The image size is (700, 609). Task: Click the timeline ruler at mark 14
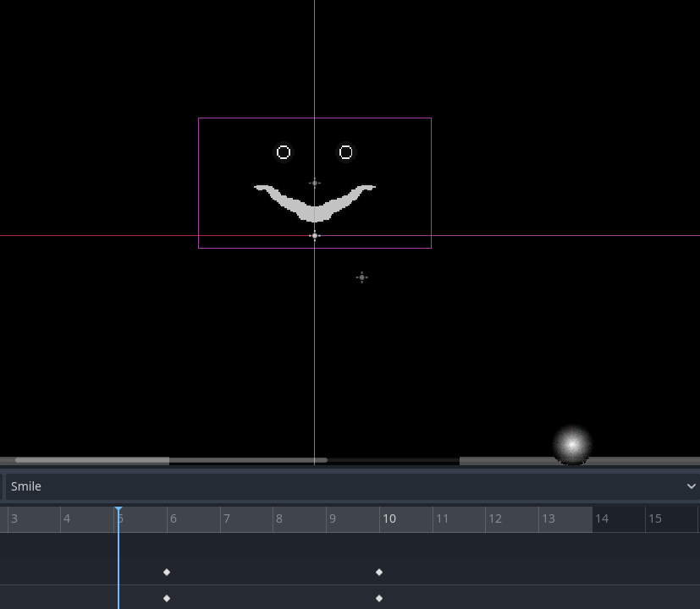(602, 518)
